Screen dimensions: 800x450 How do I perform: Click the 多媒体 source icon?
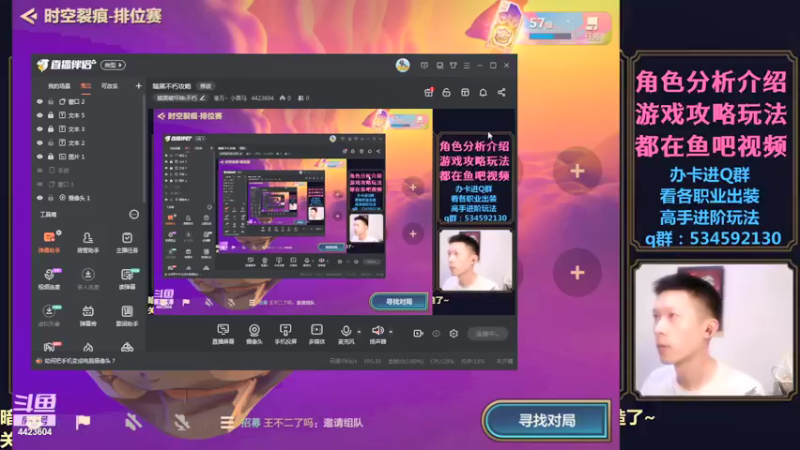(x=317, y=334)
